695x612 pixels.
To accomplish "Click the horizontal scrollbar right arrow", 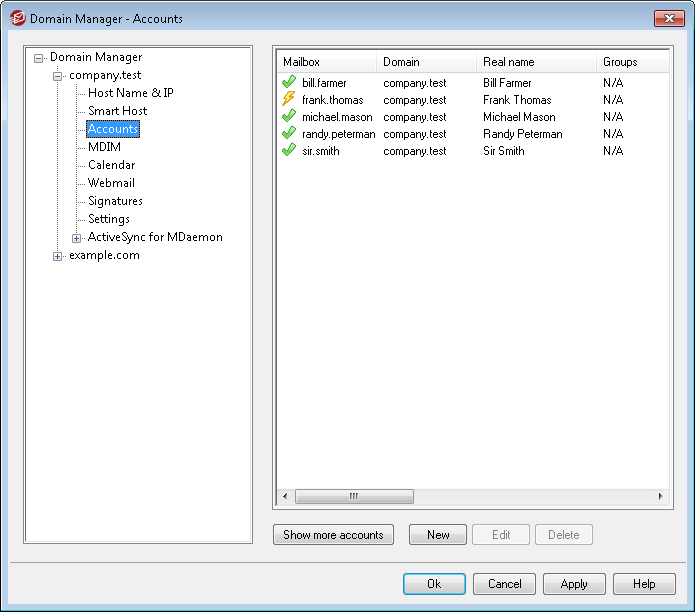I will click(x=659, y=496).
